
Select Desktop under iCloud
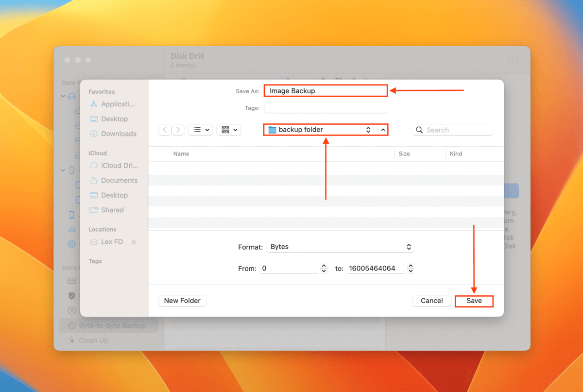pyautogui.click(x=109, y=195)
